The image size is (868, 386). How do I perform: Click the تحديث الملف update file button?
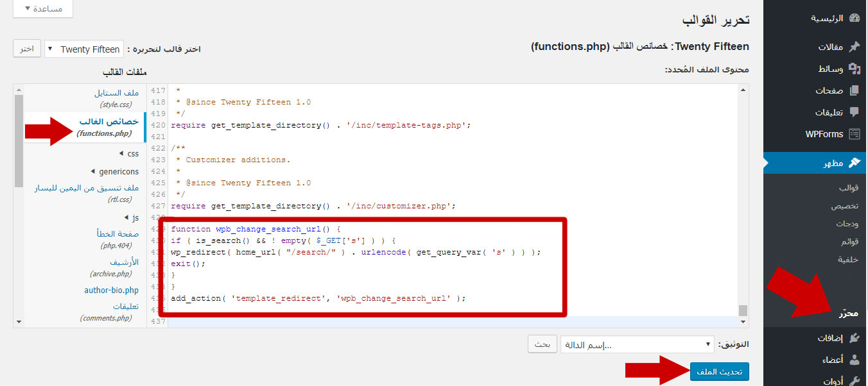[x=720, y=372]
